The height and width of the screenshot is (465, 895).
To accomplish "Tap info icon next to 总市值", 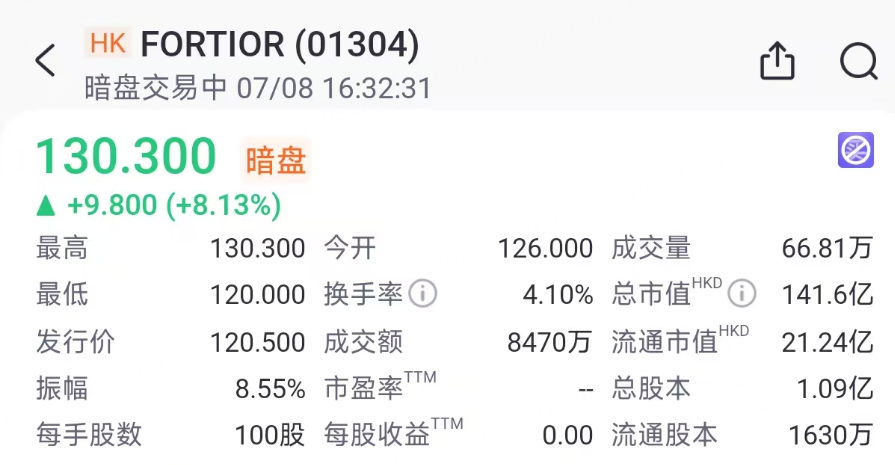I will coord(741,294).
